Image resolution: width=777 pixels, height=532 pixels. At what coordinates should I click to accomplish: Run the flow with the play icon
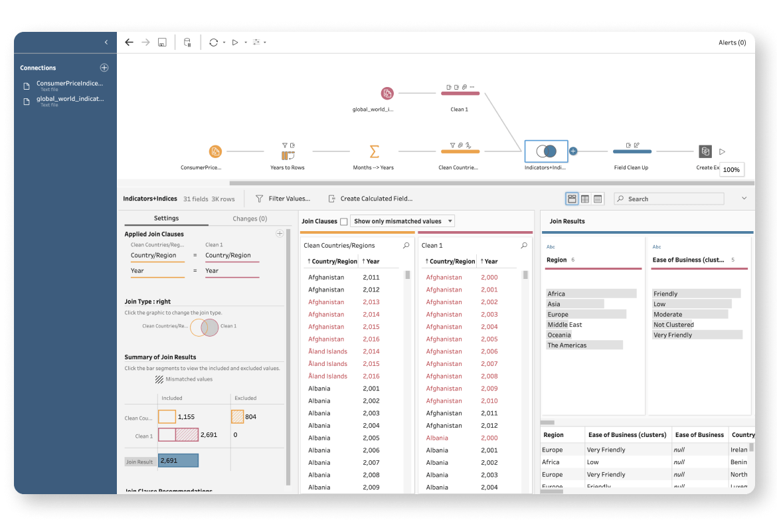tap(234, 42)
